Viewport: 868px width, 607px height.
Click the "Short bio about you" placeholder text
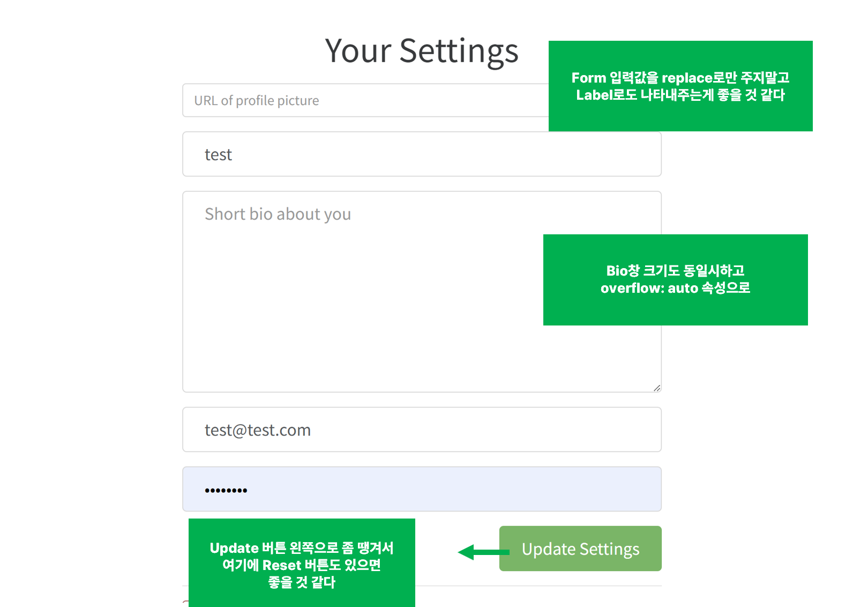click(x=278, y=214)
